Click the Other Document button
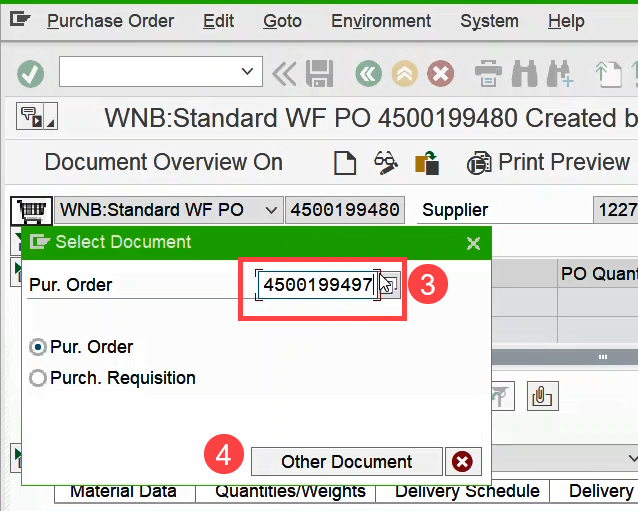This screenshot has width=638, height=511. [346, 461]
